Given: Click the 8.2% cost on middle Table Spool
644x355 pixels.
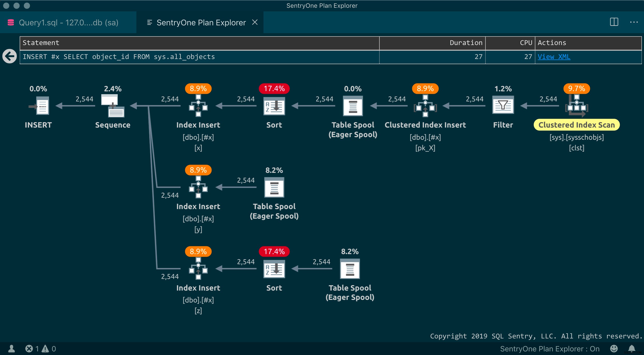Looking at the screenshot, I should [274, 170].
